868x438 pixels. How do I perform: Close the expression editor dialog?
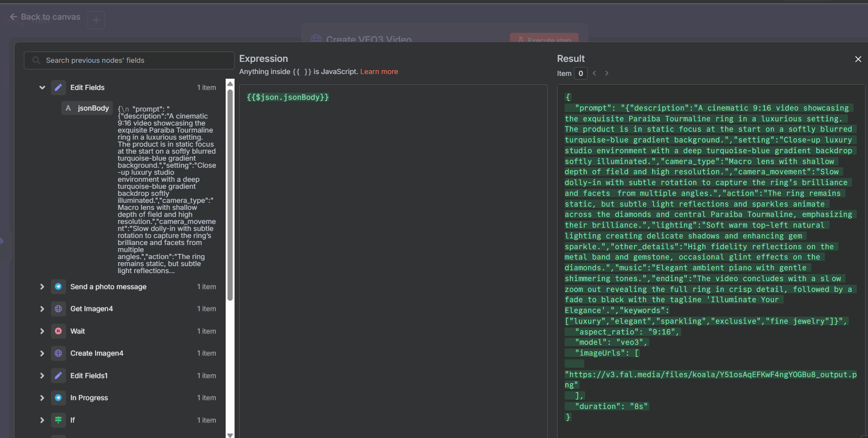[x=858, y=59]
